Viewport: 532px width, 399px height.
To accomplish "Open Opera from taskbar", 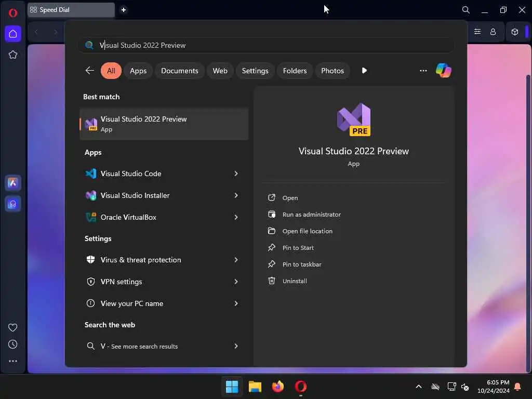I will (301, 387).
